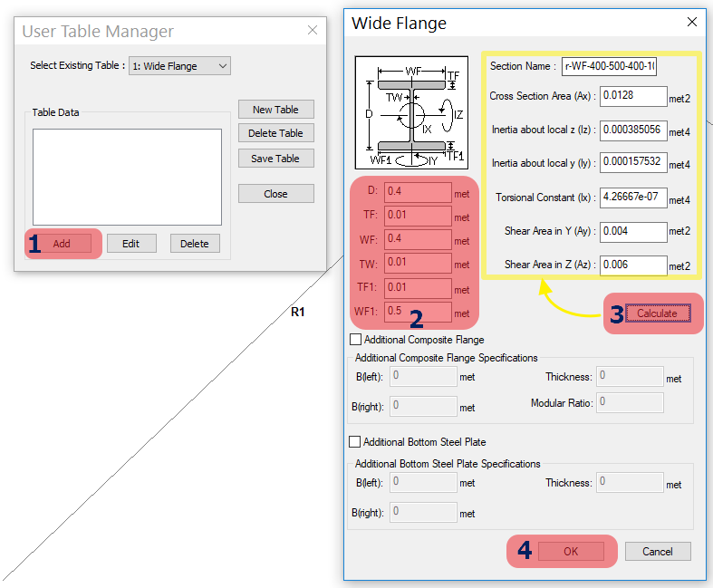Click the Calculate button

pos(657,313)
